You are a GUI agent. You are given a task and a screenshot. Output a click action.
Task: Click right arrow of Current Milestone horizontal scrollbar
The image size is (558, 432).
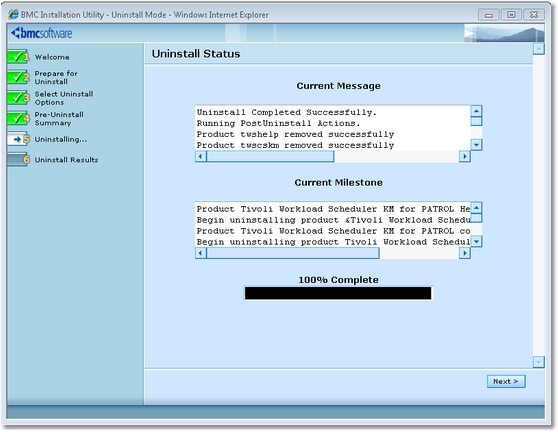tap(464, 253)
